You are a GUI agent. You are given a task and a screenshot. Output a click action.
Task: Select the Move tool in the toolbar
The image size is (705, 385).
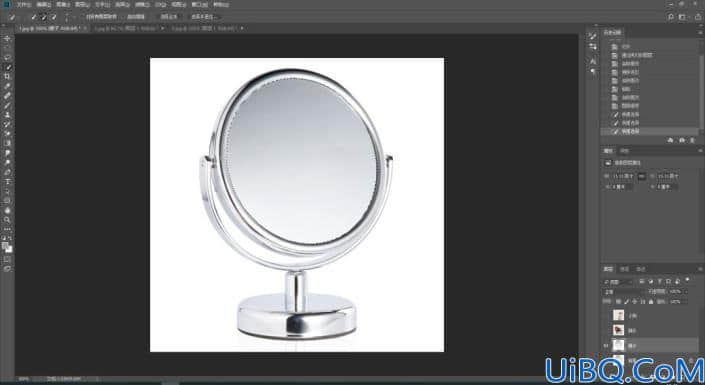(x=7, y=39)
